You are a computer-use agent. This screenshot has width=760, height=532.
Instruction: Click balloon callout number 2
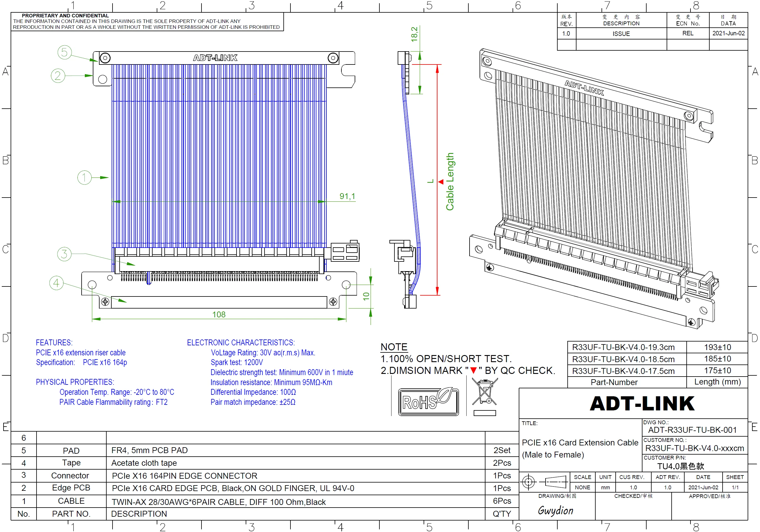[58, 75]
